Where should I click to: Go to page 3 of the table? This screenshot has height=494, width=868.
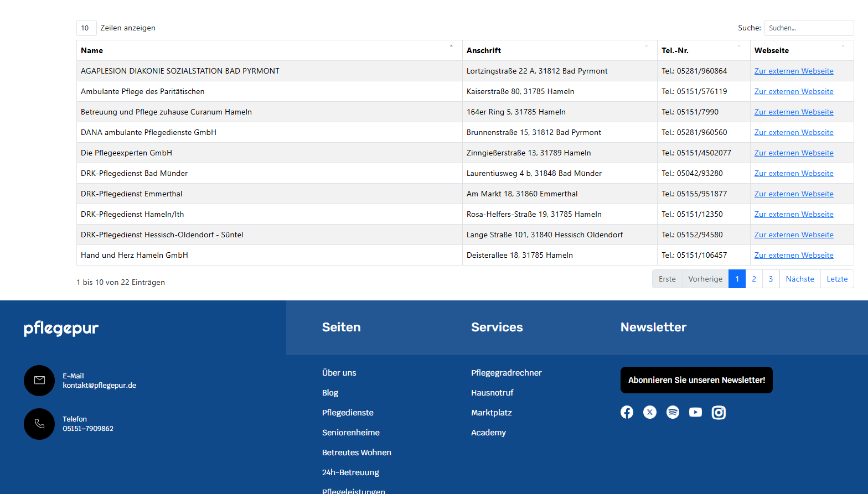coord(771,279)
